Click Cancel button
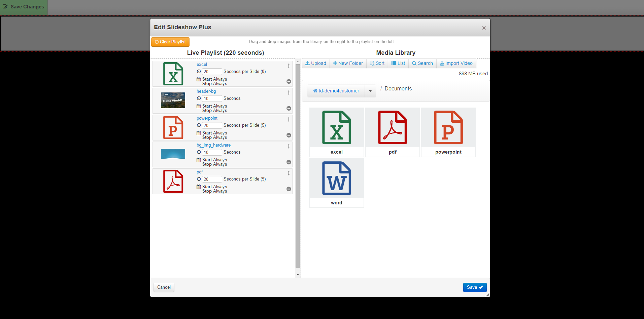The width and height of the screenshot is (644, 319). 164,287
